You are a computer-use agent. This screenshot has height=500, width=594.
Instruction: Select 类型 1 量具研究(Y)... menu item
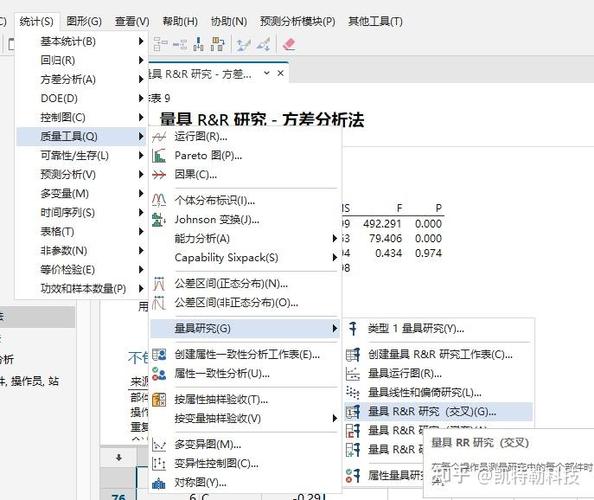click(439, 328)
